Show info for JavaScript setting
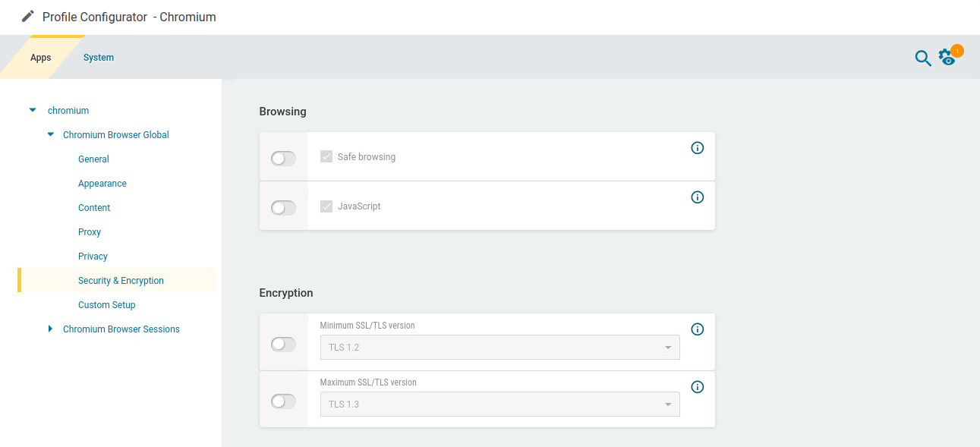 click(x=698, y=197)
